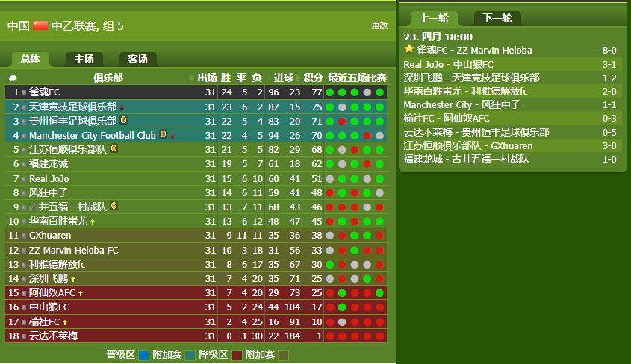Screen dimensions: 631x364
Task: Click 雀魂FC's most recent green form dot
Action: pos(379,92)
